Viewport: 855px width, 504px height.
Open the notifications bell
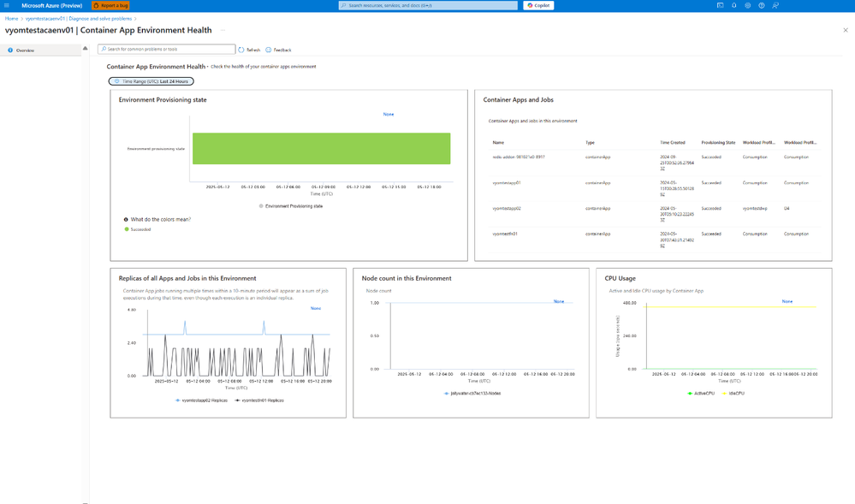pos(734,5)
